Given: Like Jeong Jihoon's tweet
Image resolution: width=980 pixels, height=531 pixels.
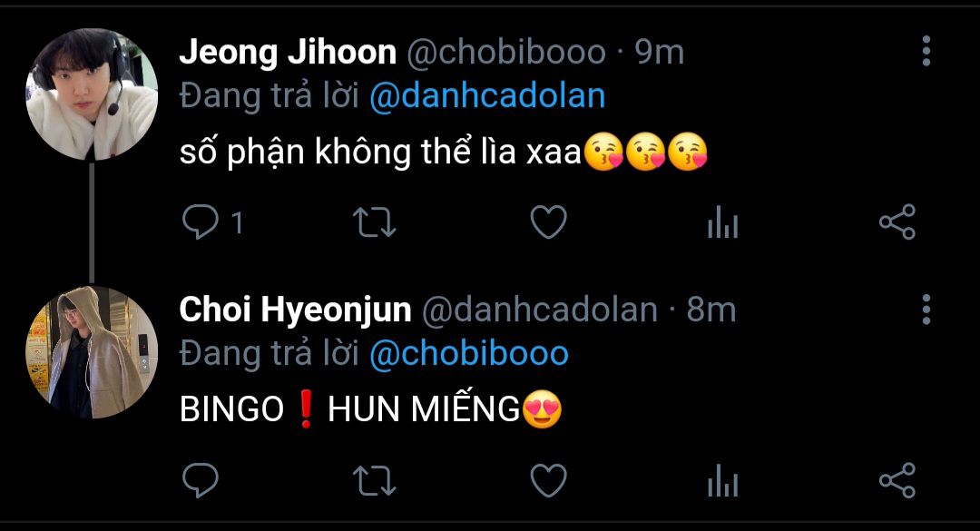Looking at the screenshot, I should tap(549, 222).
